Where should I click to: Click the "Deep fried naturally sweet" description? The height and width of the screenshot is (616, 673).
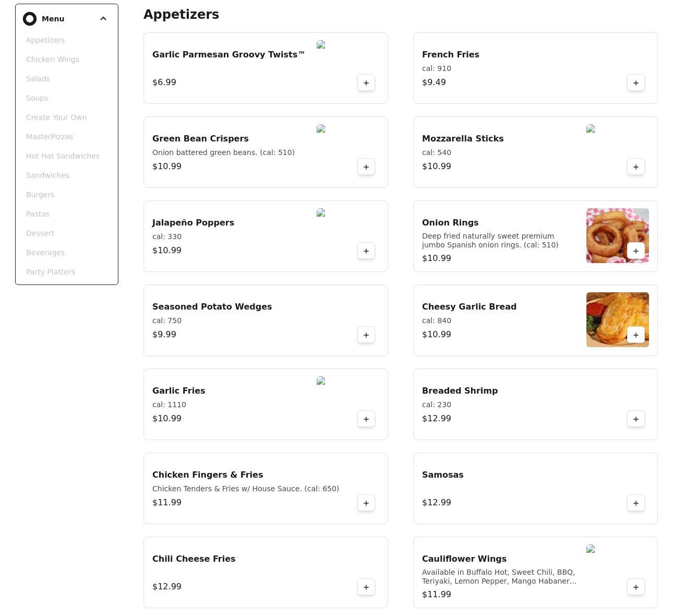[x=490, y=241]
